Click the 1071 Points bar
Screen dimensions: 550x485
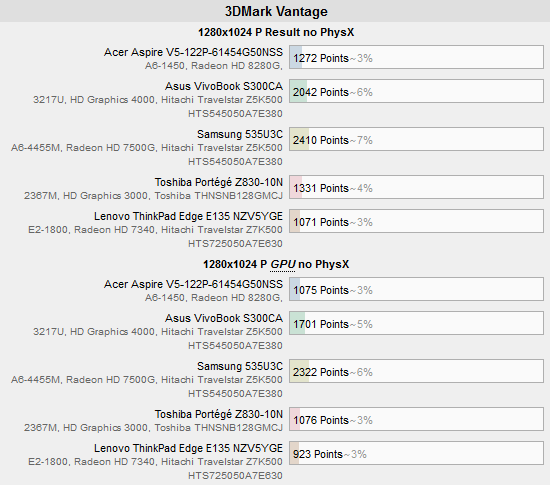click(x=416, y=221)
